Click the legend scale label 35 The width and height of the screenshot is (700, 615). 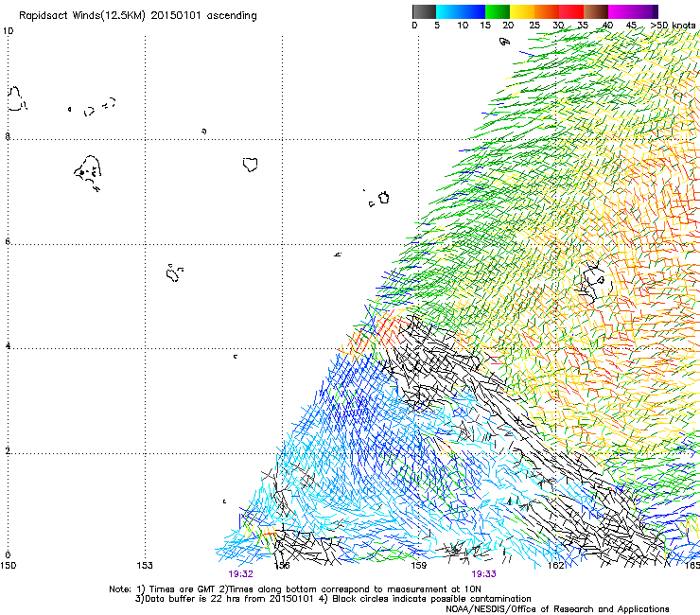(583, 26)
